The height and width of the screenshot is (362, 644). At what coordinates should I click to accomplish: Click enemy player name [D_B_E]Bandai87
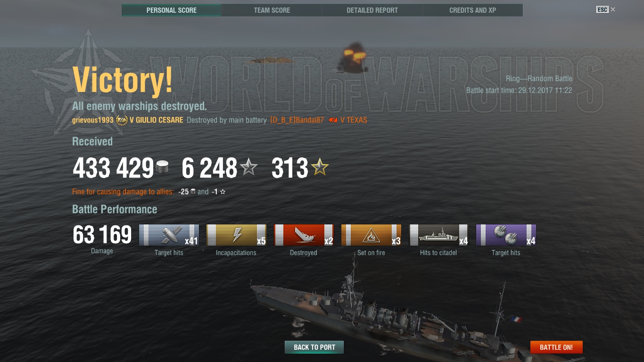tap(297, 120)
